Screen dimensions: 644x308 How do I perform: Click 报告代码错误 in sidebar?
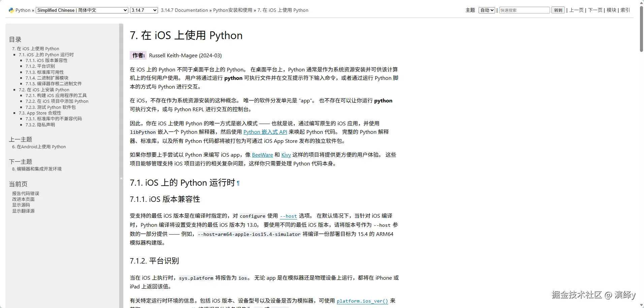click(x=26, y=193)
